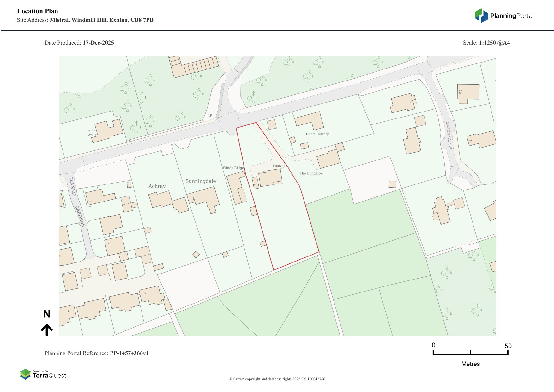The width and height of the screenshot is (554, 392).
Task: Click the Location Plan title
Action: [x=38, y=11]
